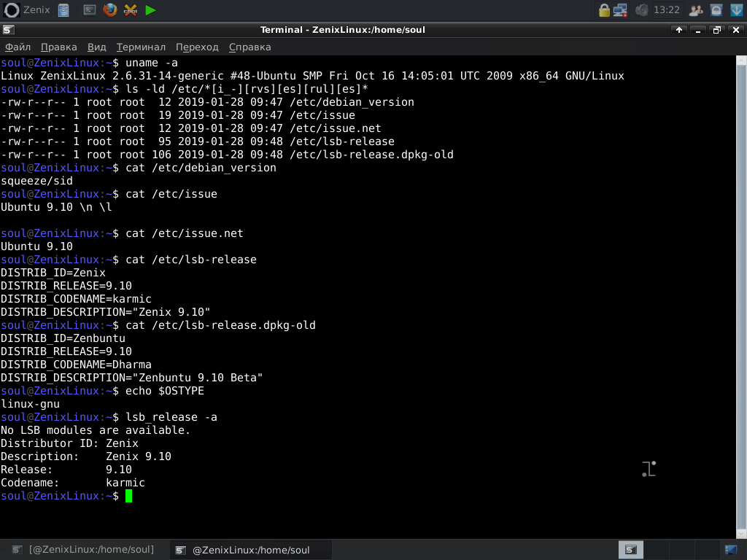This screenshot has height=560, width=747.
Task: Click the '/etc/lsb-release.dpkg-old' listing row
Action: click(227, 155)
